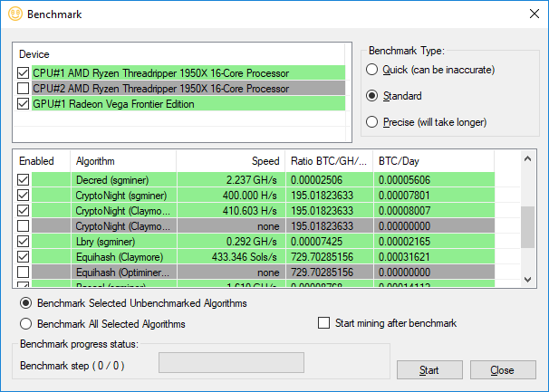Select the Equihash (Claymore) algorithm name
The height and width of the screenshot is (392, 549).
pyautogui.click(x=120, y=257)
